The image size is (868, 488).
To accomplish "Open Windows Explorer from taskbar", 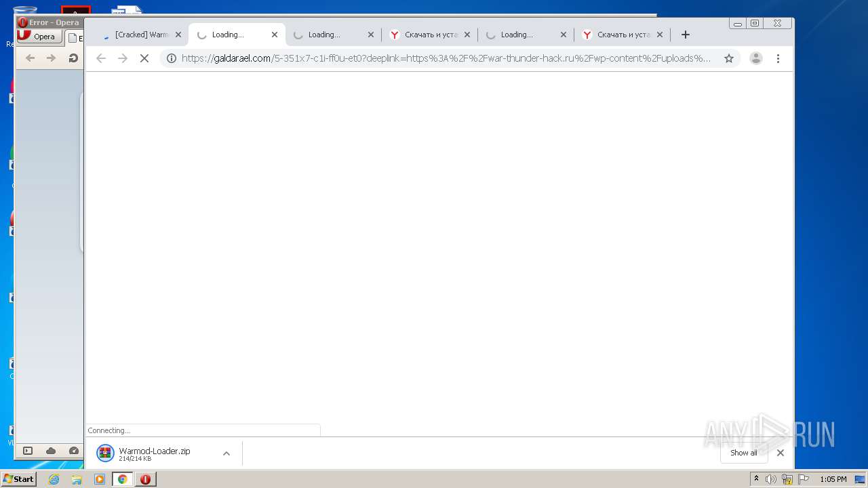I will point(77,479).
